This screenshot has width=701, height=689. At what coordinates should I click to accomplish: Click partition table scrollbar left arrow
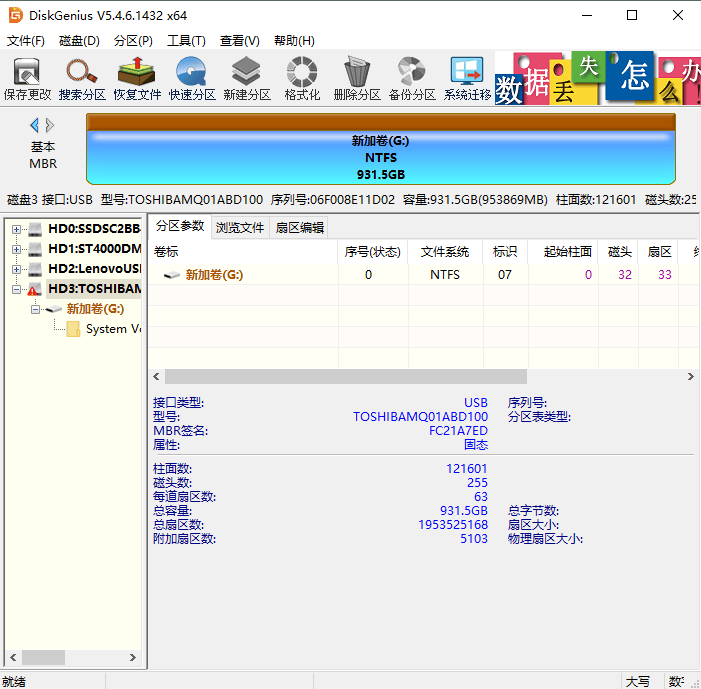point(156,376)
